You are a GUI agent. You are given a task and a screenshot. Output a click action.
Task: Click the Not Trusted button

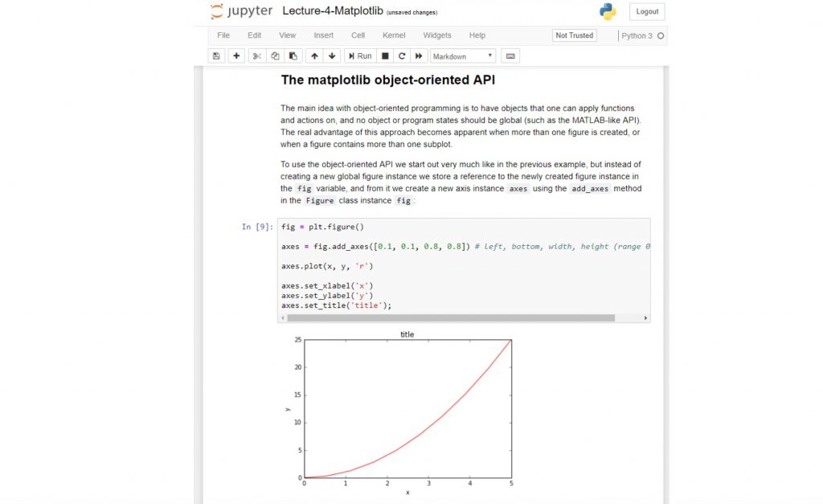coord(574,35)
